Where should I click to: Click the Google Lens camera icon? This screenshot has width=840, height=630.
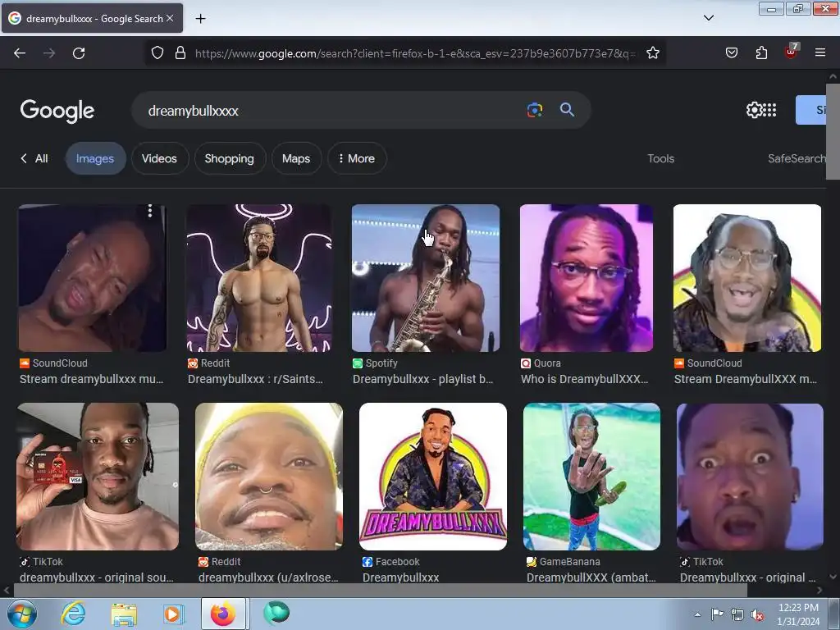tap(535, 110)
